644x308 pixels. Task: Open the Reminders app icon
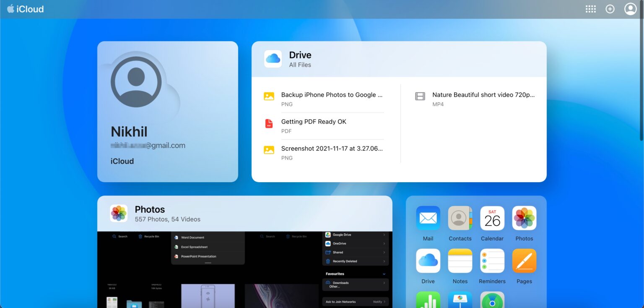click(x=492, y=261)
